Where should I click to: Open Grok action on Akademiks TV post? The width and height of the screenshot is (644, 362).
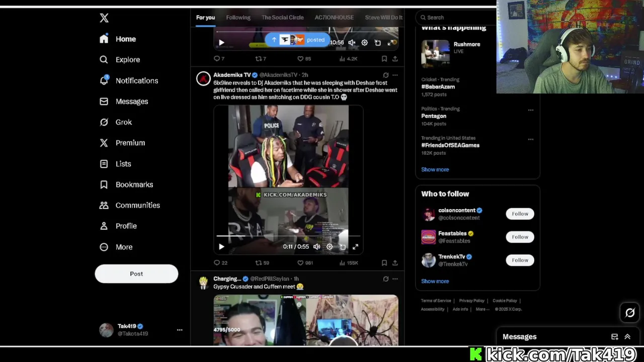pyautogui.click(x=386, y=75)
